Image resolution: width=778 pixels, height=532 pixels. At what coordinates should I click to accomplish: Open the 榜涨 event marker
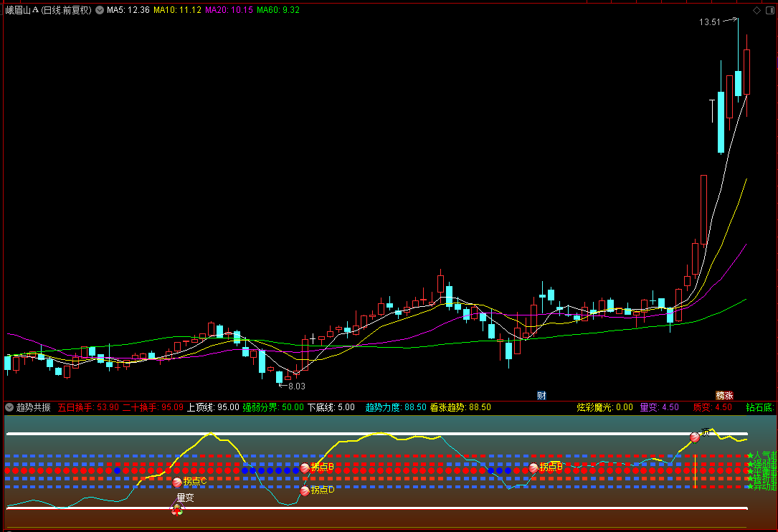point(724,396)
